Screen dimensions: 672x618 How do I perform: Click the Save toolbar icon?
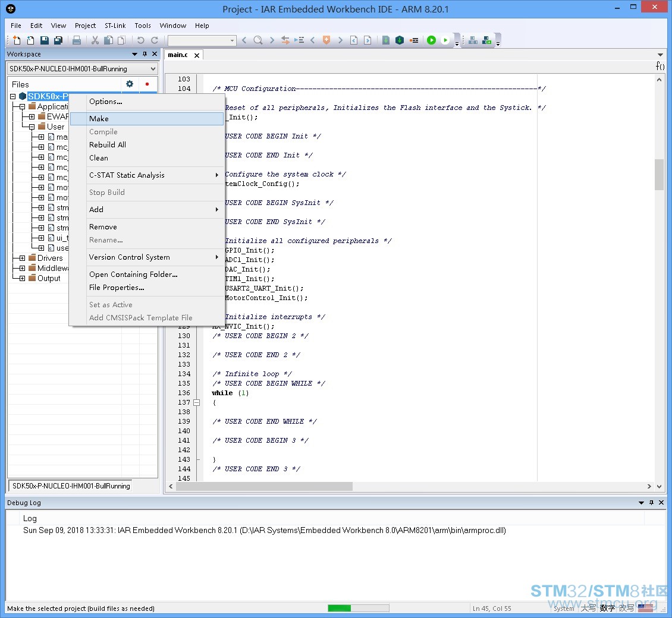click(x=44, y=40)
